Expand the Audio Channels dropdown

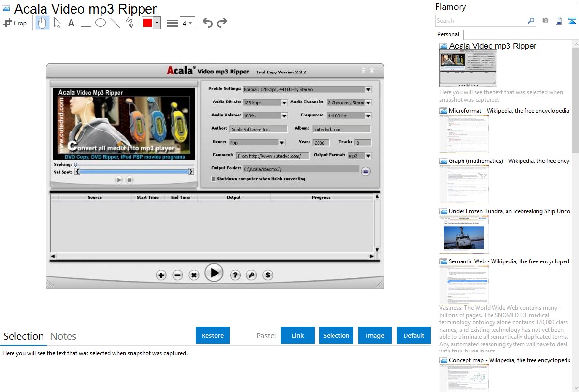(368, 102)
